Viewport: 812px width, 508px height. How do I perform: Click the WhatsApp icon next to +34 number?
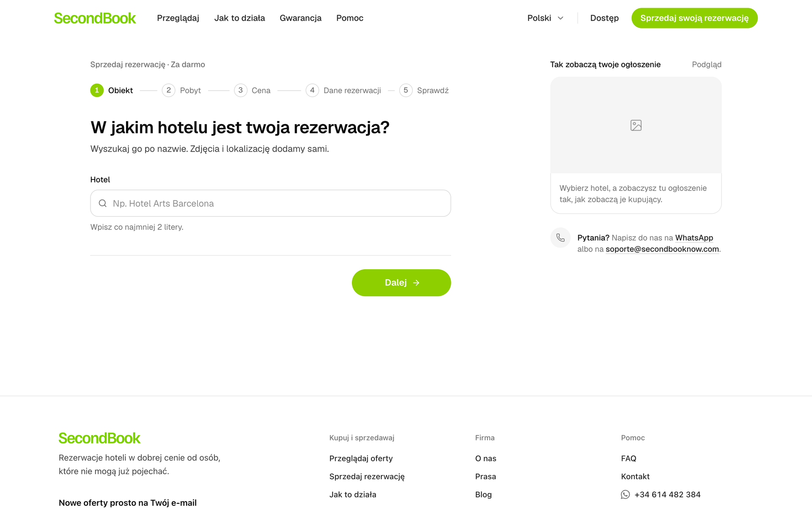click(x=625, y=494)
